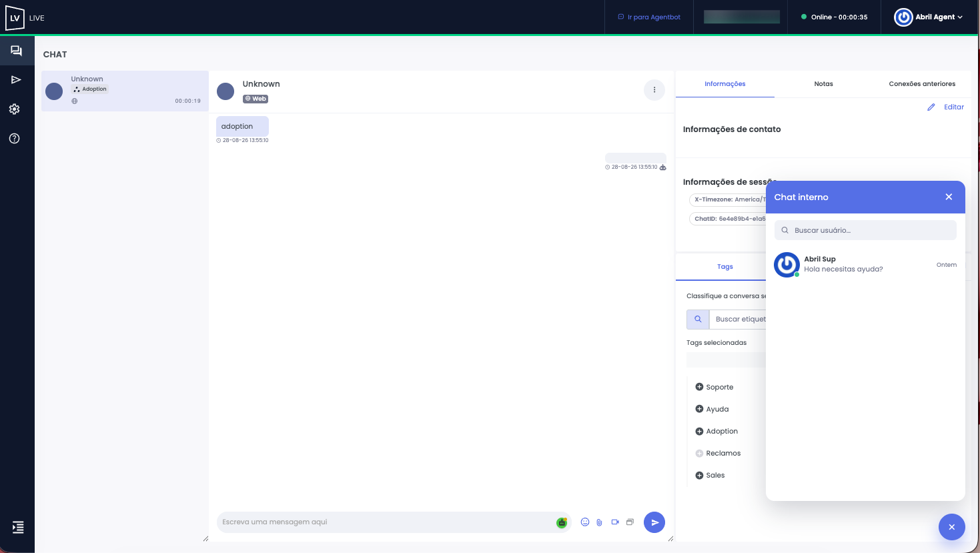Open the three-dot conversation options menu

[x=654, y=90]
